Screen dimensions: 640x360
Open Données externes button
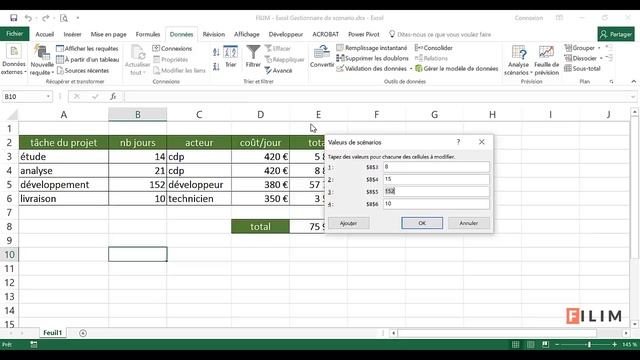(x=14, y=60)
